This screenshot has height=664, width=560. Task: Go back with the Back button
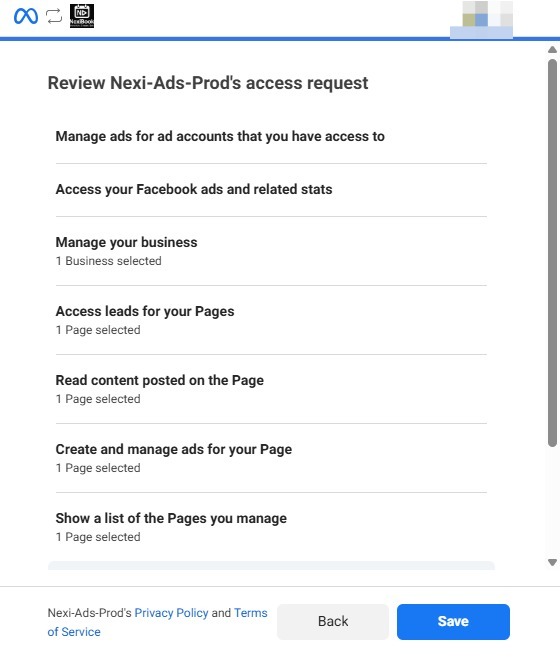[333, 621]
